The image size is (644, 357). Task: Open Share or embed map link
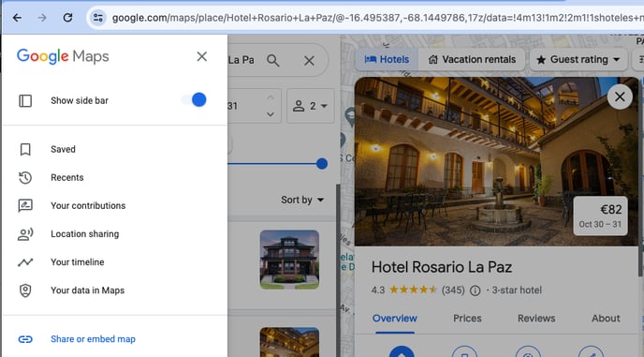93,339
